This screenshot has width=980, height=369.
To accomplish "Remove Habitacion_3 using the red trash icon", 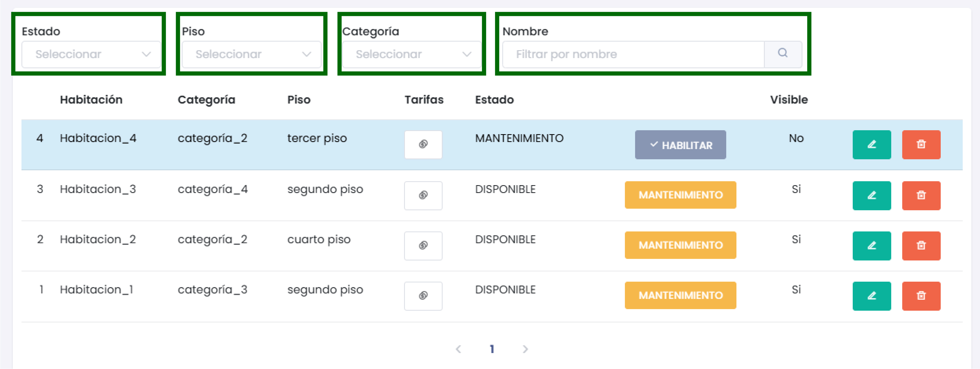I will point(921,195).
